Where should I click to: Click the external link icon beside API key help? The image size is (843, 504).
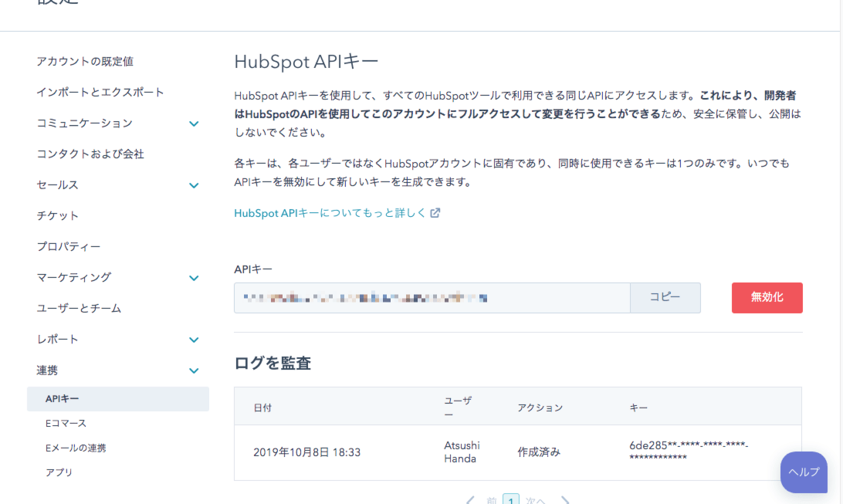(435, 213)
